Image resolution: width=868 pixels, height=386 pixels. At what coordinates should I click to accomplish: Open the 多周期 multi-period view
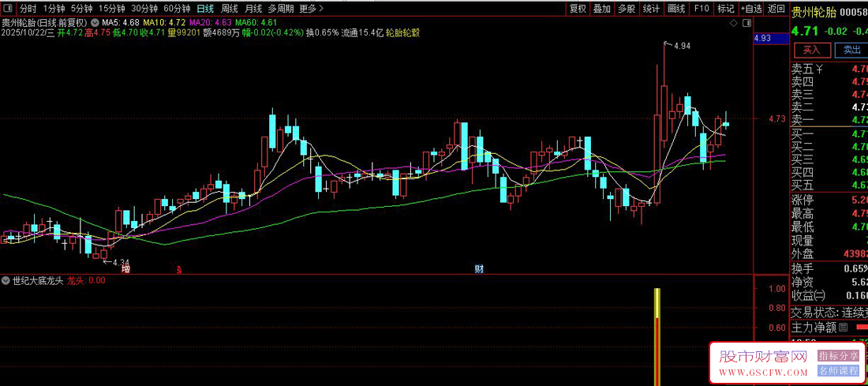pos(281,9)
